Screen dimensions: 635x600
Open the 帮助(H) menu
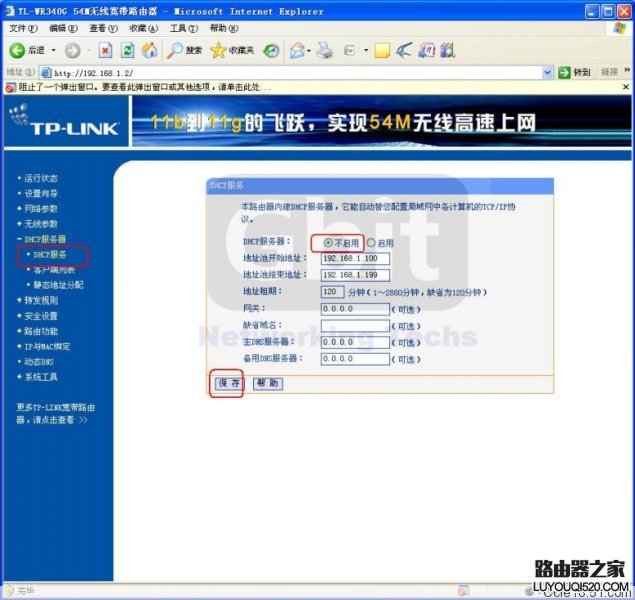pos(224,28)
